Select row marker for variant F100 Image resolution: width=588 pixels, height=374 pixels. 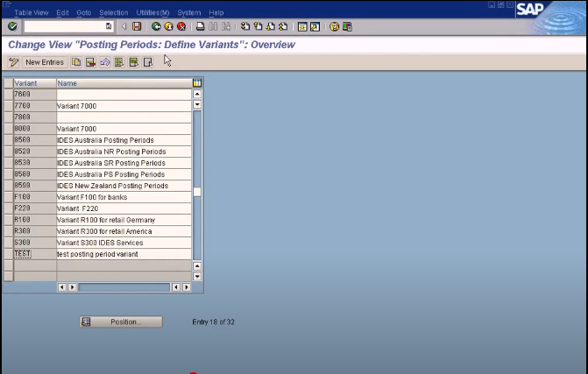9,197
